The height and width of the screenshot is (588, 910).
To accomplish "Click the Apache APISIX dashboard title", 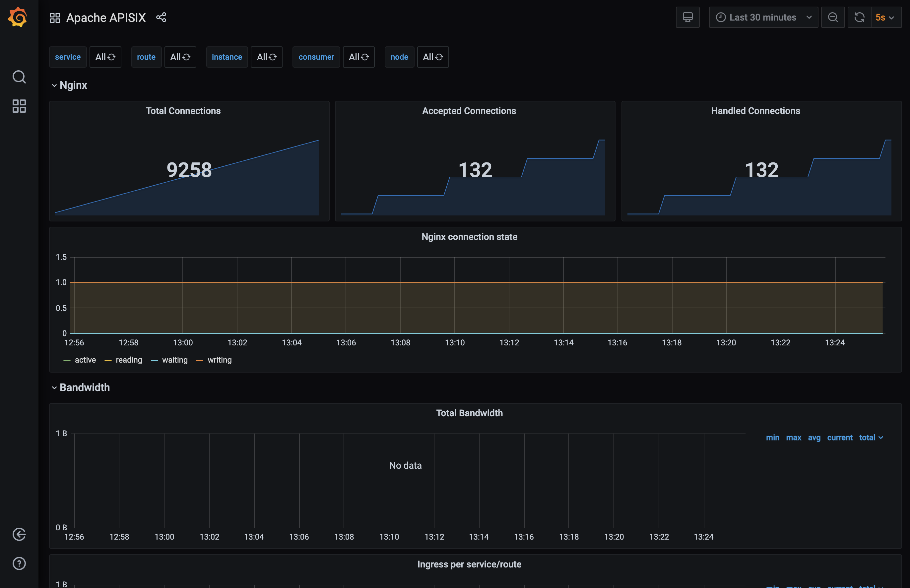I will point(106,18).
